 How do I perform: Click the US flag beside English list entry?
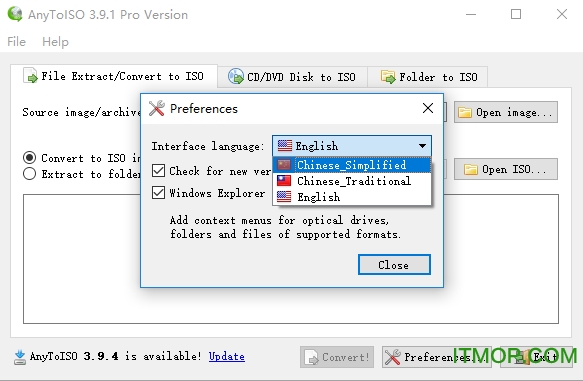point(284,197)
